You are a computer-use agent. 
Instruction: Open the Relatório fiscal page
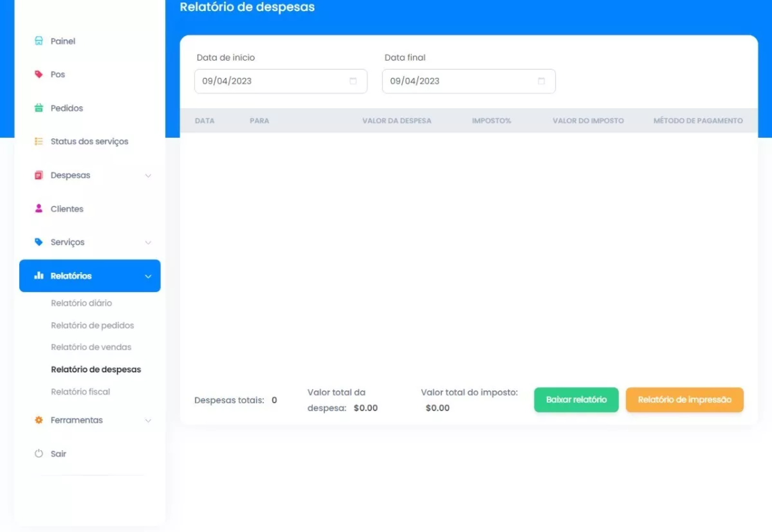pyautogui.click(x=80, y=392)
